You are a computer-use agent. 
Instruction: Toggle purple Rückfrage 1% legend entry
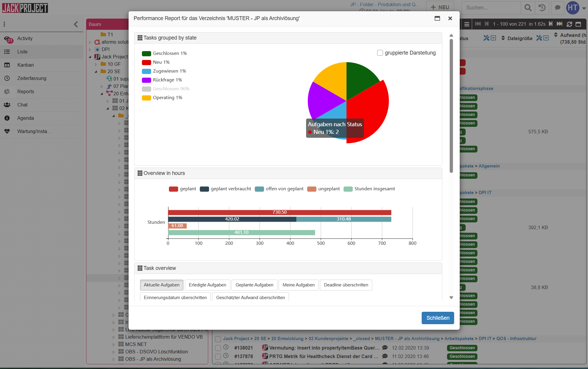coord(162,80)
